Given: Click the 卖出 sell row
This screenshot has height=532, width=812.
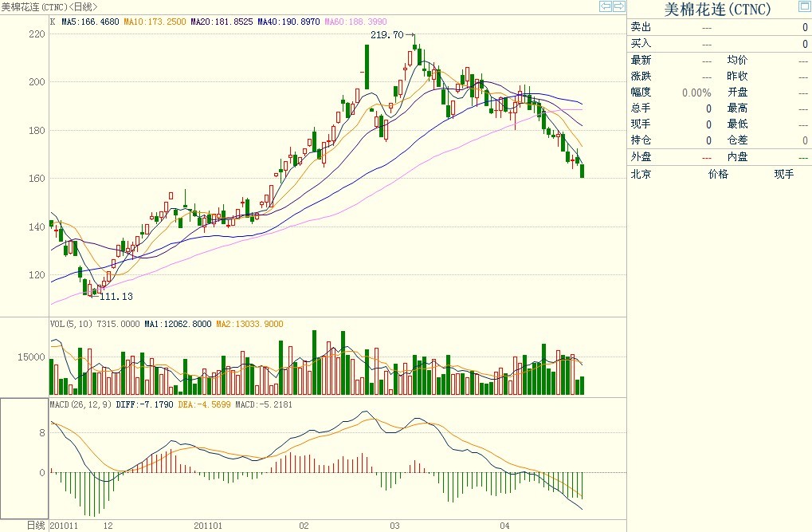Looking at the screenshot, I should 641,27.
